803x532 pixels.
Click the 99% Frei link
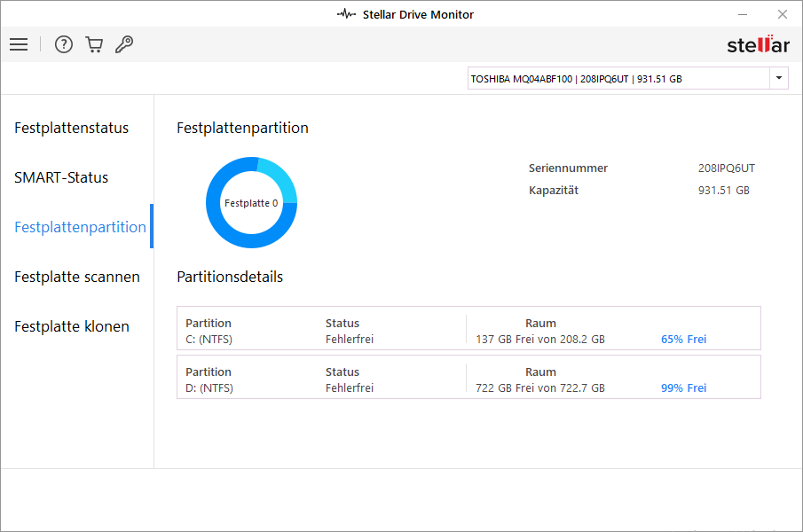(x=683, y=388)
